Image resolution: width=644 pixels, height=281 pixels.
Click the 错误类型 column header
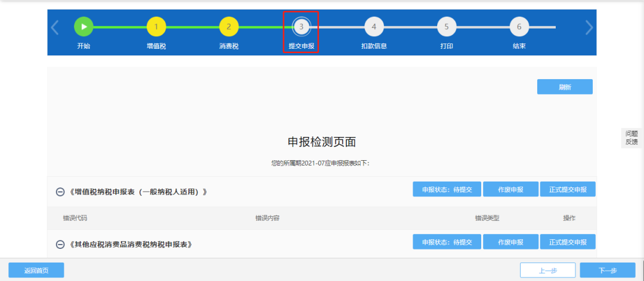click(x=487, y=218)
